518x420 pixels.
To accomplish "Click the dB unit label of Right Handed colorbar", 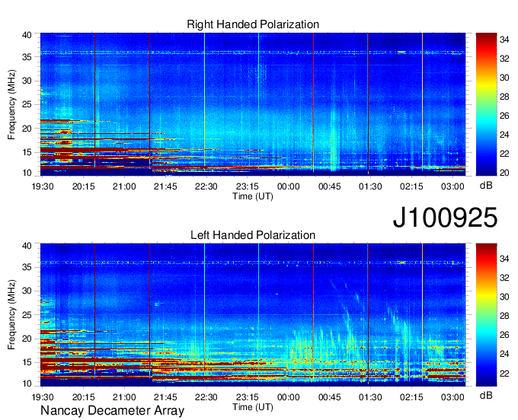I will (486, 186).
